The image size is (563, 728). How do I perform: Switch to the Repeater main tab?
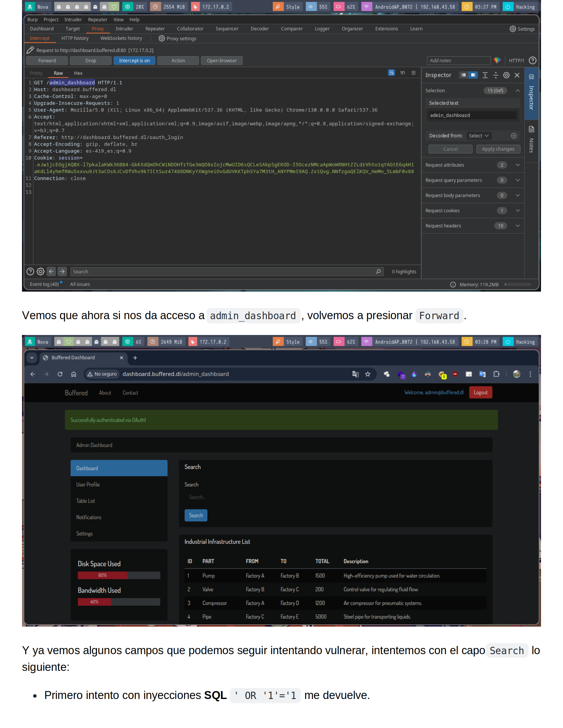point(155,29)
